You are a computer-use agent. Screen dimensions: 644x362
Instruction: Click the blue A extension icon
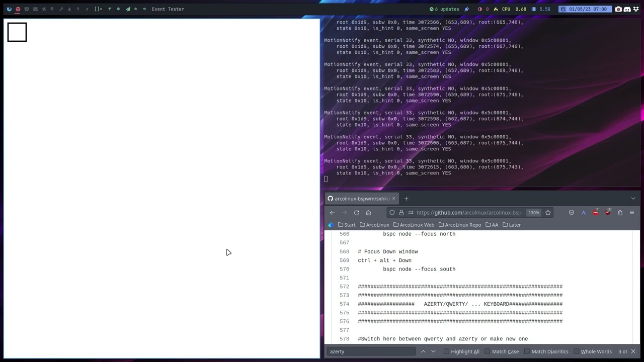coord(584,213)
